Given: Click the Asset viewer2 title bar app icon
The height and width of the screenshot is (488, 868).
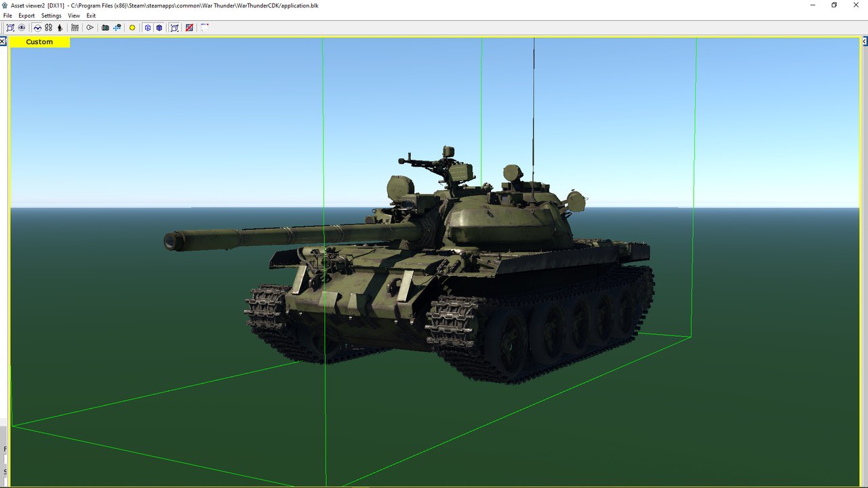Looking at the screenshot, I should [x=5, y=5].
